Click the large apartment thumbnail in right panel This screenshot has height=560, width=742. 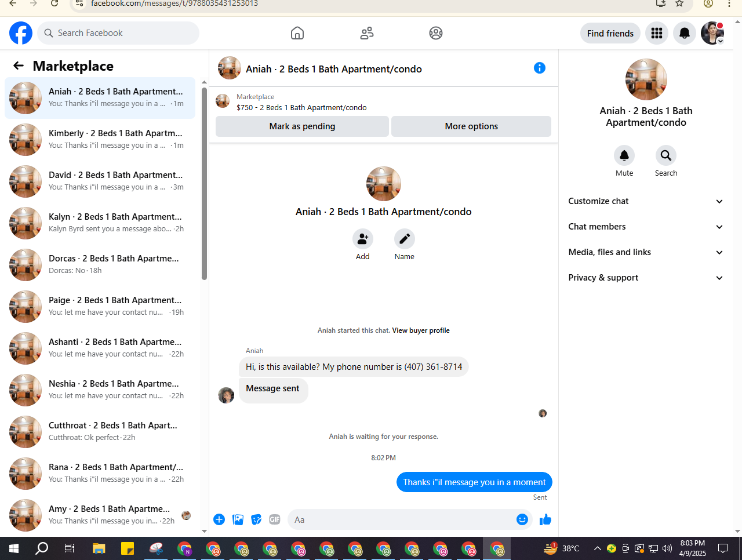coord(646,79)
